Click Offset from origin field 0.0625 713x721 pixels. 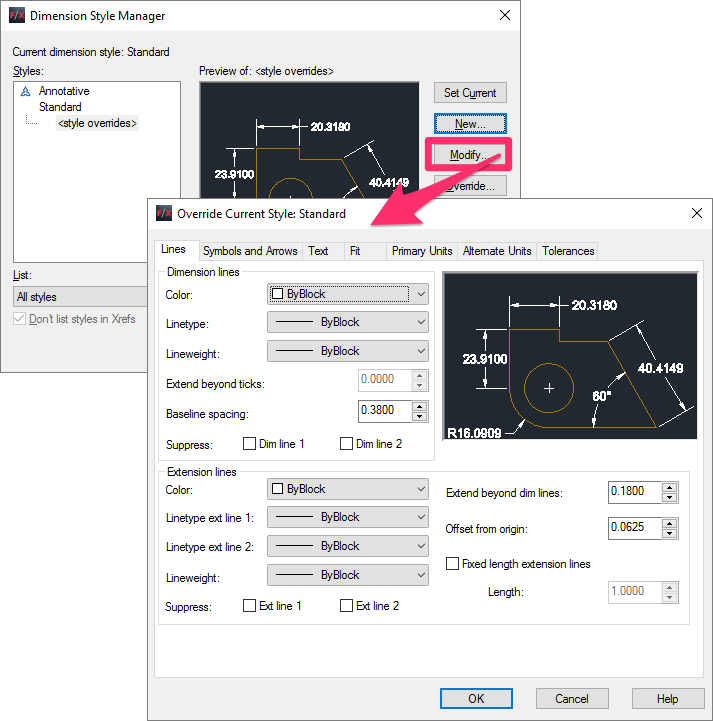coord(635,528)
